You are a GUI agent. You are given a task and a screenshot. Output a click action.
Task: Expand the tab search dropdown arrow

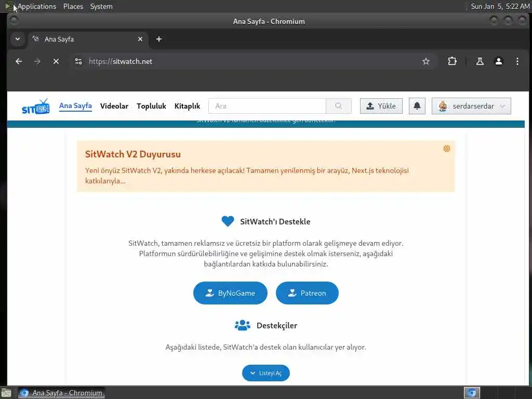point(18,39)
